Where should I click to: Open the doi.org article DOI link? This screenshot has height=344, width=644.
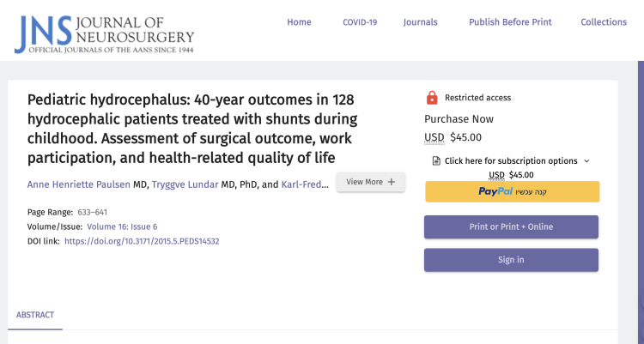coord(142,241)
